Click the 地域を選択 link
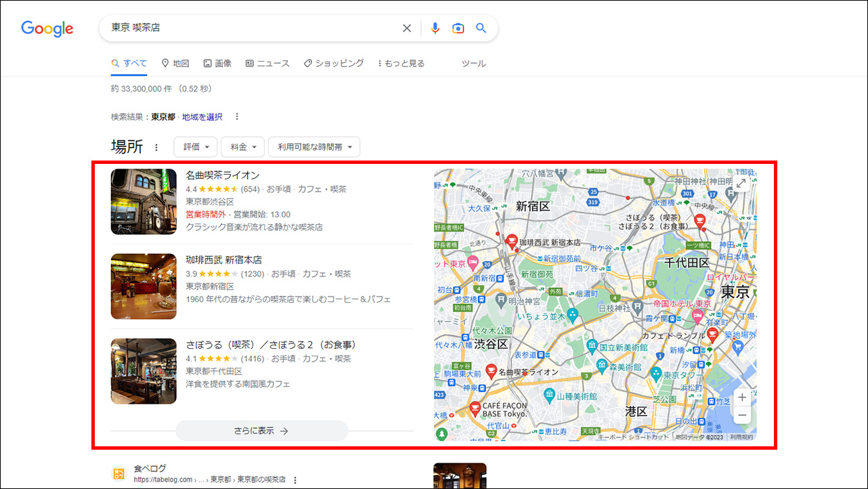 click(202, 116)
